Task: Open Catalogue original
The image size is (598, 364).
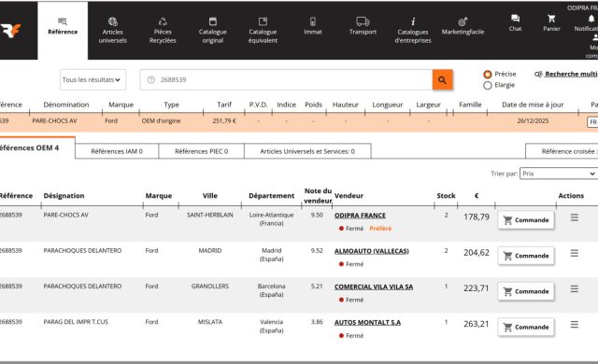Action: click(x=213, y=31)
